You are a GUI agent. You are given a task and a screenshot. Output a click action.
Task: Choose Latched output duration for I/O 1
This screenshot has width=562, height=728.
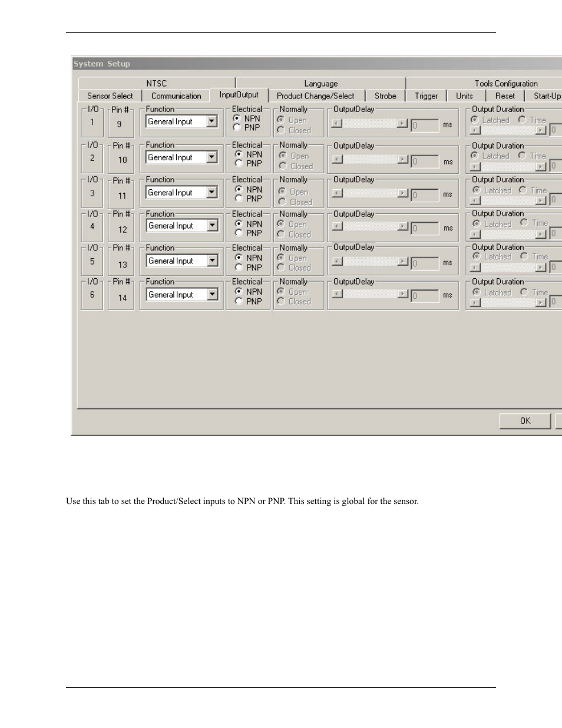click(x=490, y=120)
